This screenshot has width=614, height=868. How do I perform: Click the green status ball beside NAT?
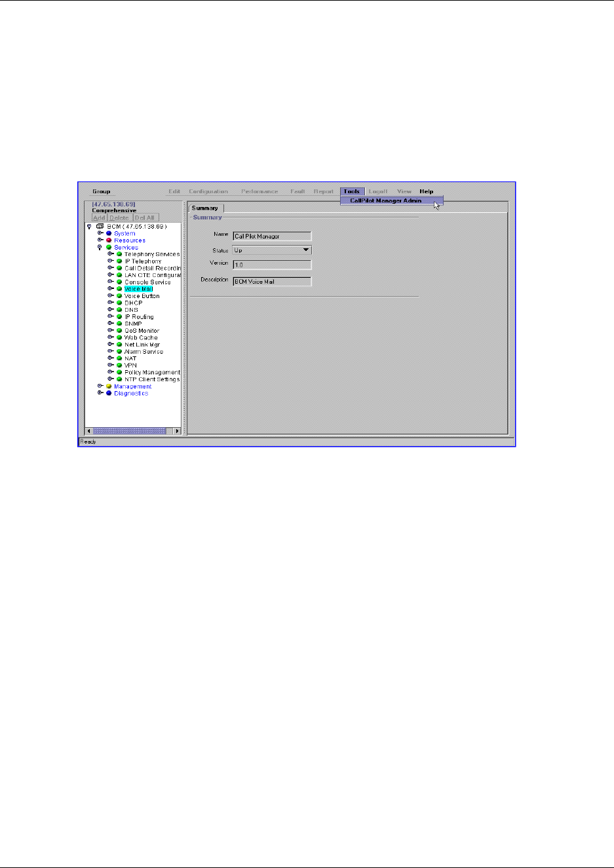click(x=119, y=358)
